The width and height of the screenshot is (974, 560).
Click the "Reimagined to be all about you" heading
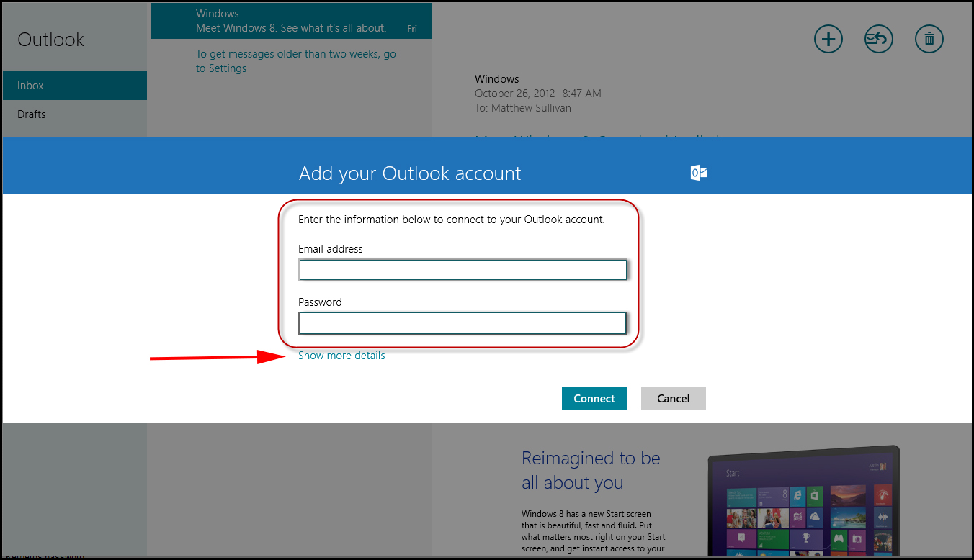(591, 470)
